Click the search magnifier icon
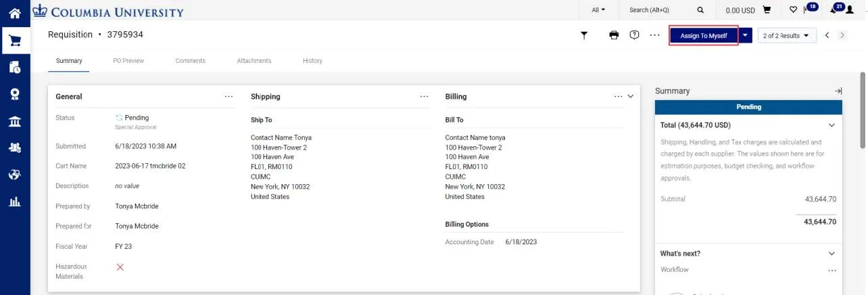Screen dimensions: 868x295 point(700,10)
